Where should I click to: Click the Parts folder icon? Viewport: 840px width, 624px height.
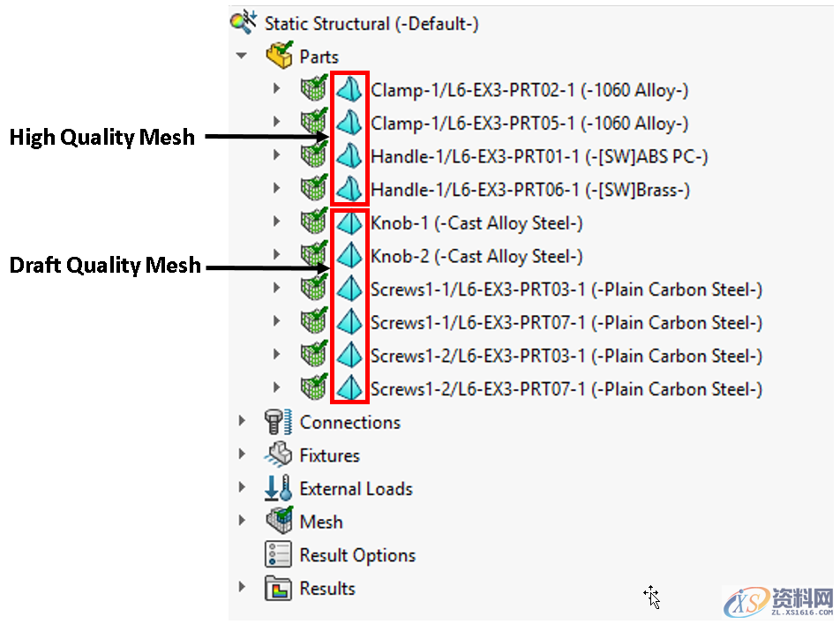click(281, 55)
